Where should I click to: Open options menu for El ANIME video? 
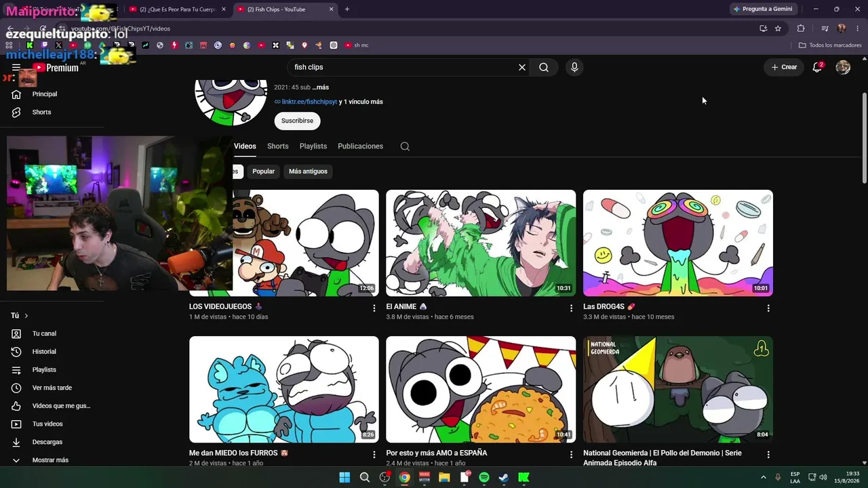[571, 308]
